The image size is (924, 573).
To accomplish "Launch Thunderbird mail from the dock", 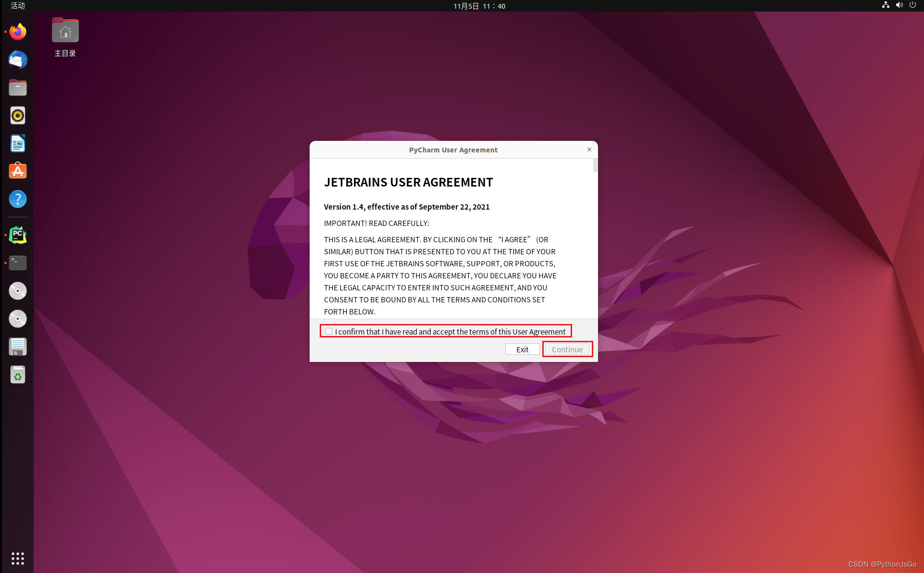I will pos(18,60).
